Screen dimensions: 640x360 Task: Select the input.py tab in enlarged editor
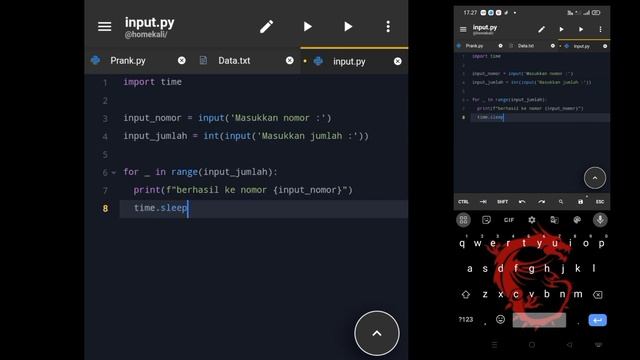[x=349, y=61]
